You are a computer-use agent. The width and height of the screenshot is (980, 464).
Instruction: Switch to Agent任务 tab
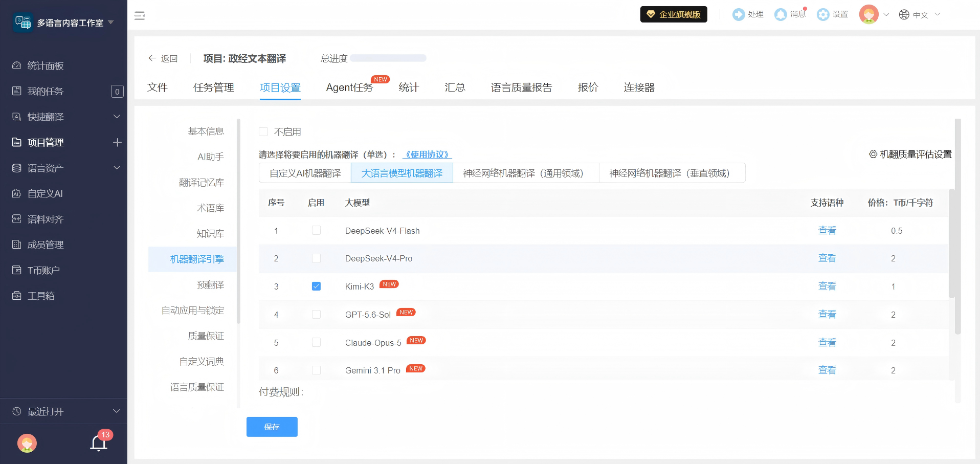(x=350, y=87)
